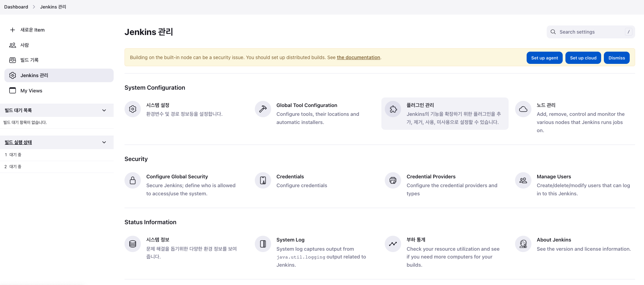Click the Jenkins butler icon for About Jenkins
644x285 pixels.
pyautogui.click(x=523, y=244)
